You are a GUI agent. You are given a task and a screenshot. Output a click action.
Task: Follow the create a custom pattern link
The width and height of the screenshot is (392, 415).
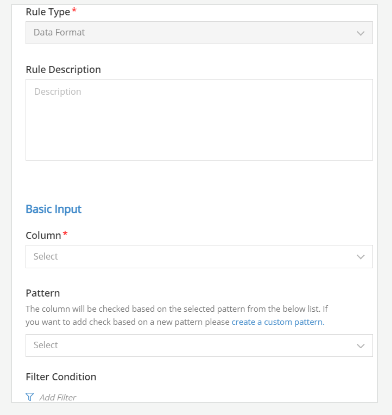point(278,322)
